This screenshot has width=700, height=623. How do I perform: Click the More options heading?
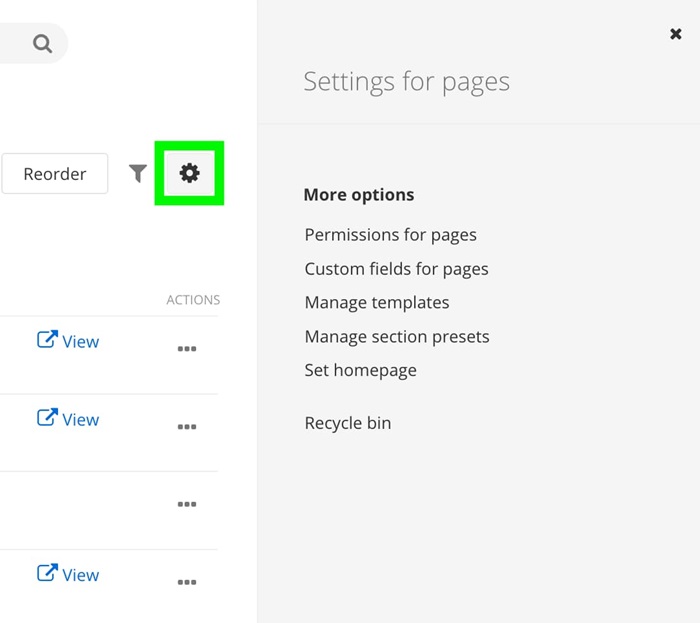[x=359, y=195]
